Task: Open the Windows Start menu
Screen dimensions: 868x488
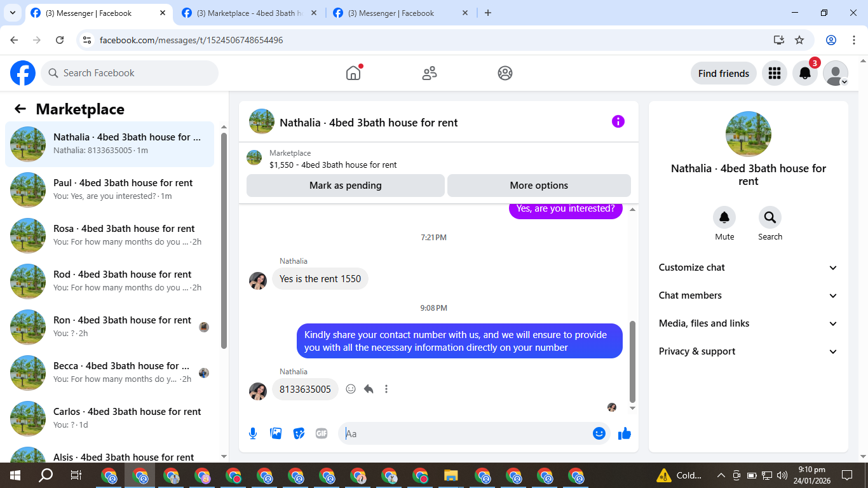Action: [x=15, y=475]
